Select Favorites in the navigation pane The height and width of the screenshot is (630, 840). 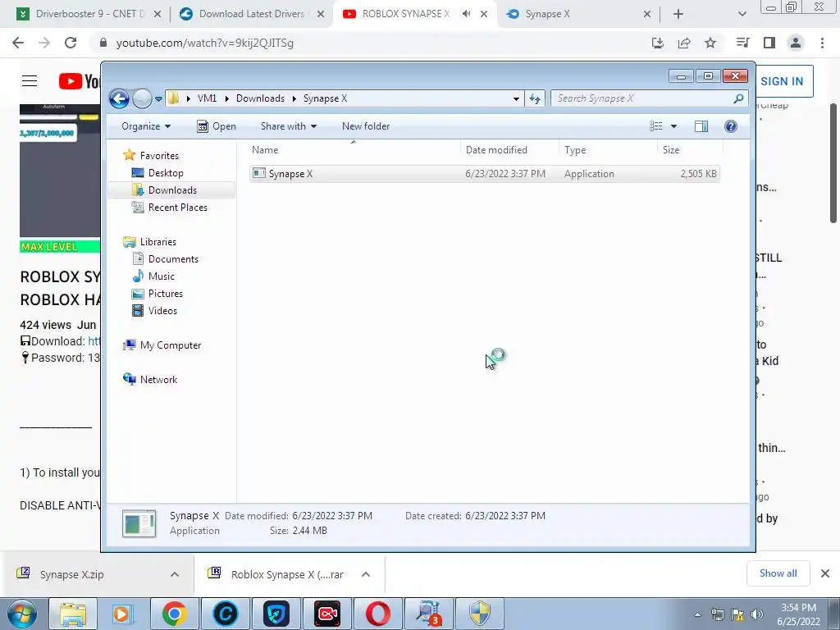coord(159,156)
